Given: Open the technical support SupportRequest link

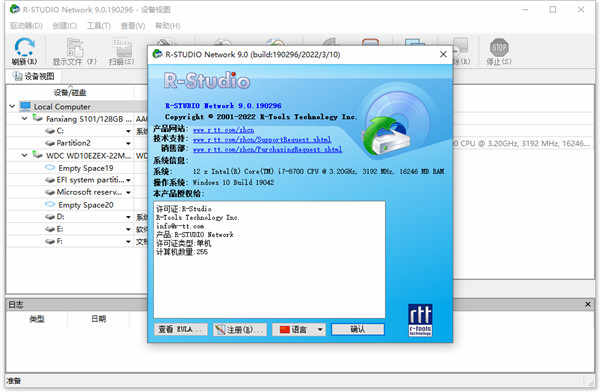Looking at the screenshot, I should click(x=262, y=140).
